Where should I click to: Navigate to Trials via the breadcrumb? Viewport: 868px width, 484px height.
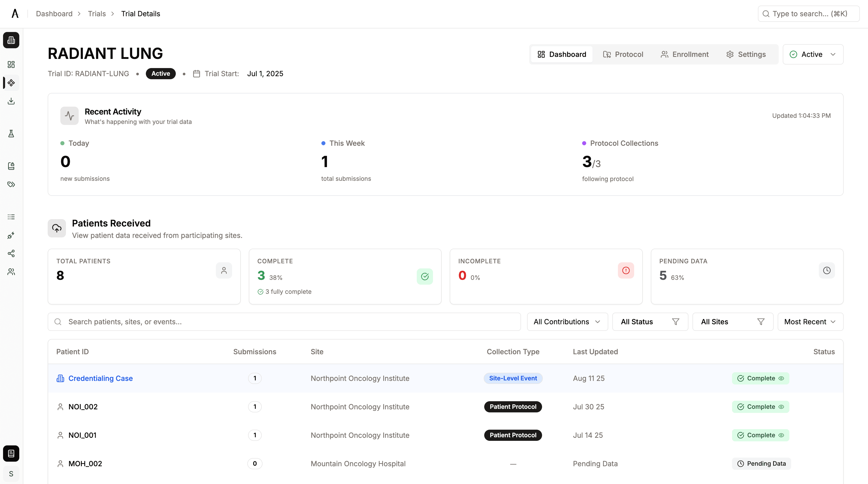pos(96,13)
